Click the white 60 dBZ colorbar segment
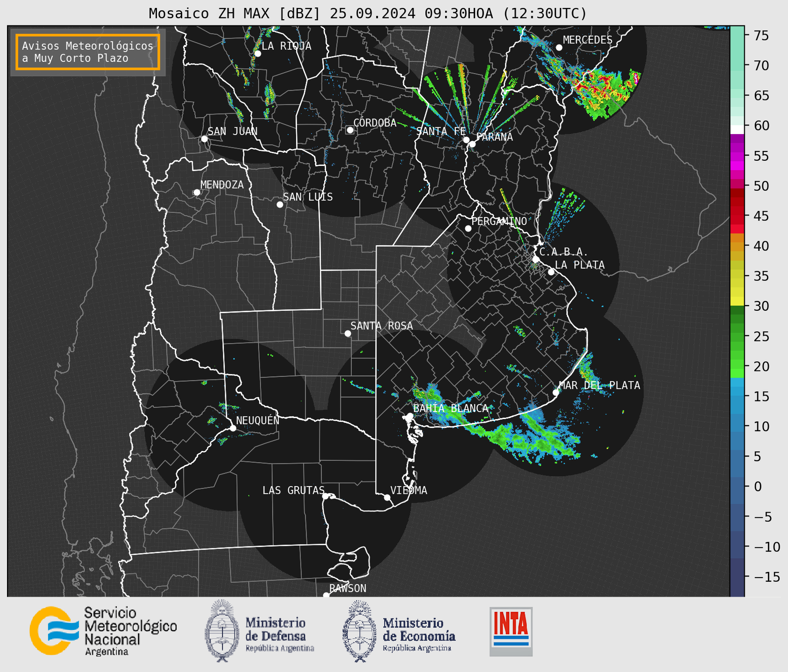 [x=737, y=129]
